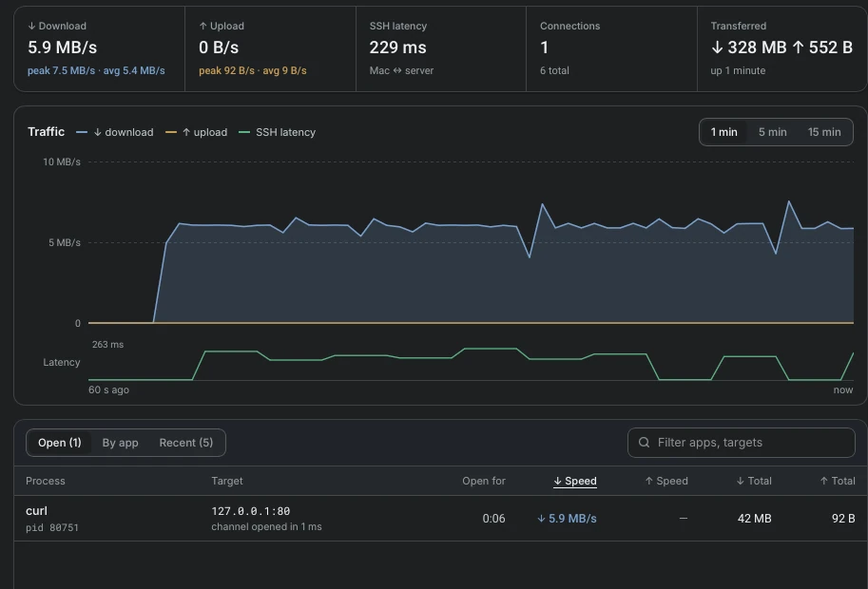Sort by download Speed column
The image size is (868, 589).
[x=575, y=481]
